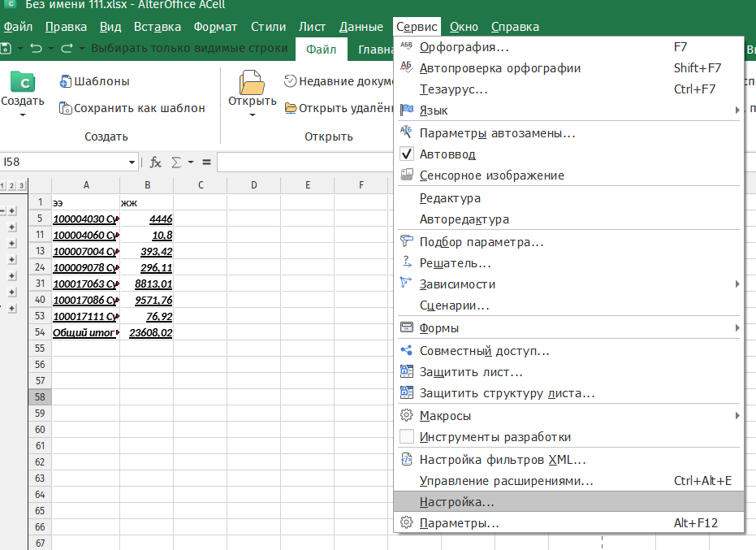756x550 pixels.
Task: Open the Данные menu in menu bar
Action: [361, 27]
